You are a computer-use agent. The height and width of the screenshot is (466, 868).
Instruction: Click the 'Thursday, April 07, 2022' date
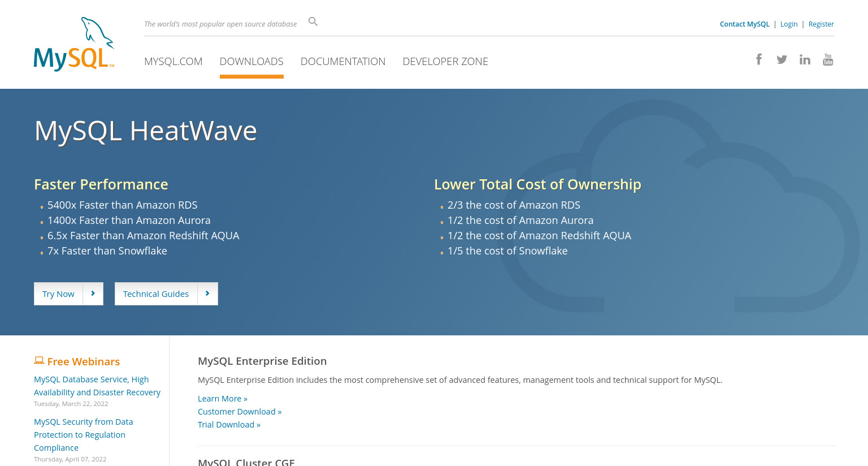(x=70, y=459)
